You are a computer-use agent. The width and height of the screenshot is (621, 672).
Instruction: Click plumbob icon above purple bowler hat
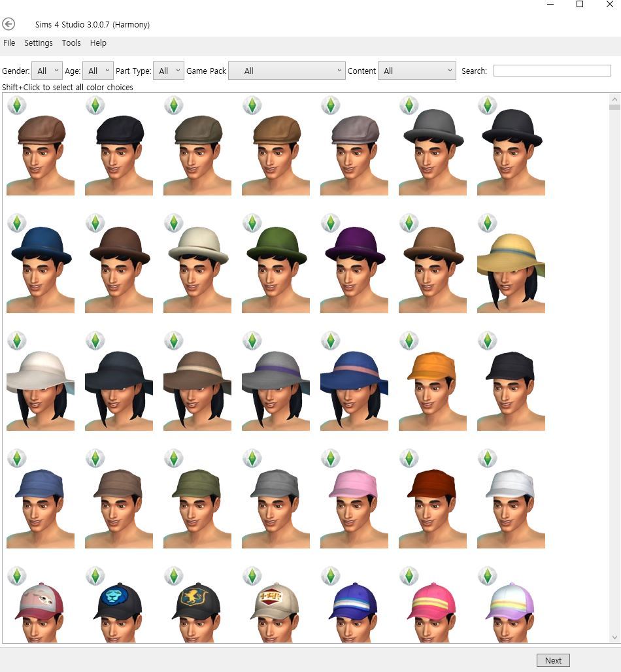point(330,223)
